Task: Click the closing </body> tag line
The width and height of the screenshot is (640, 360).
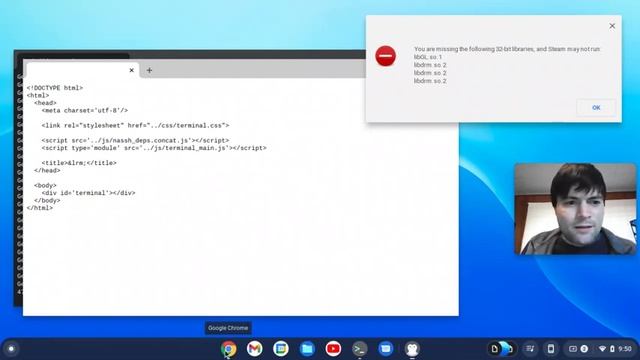Action: click(47, 200)
